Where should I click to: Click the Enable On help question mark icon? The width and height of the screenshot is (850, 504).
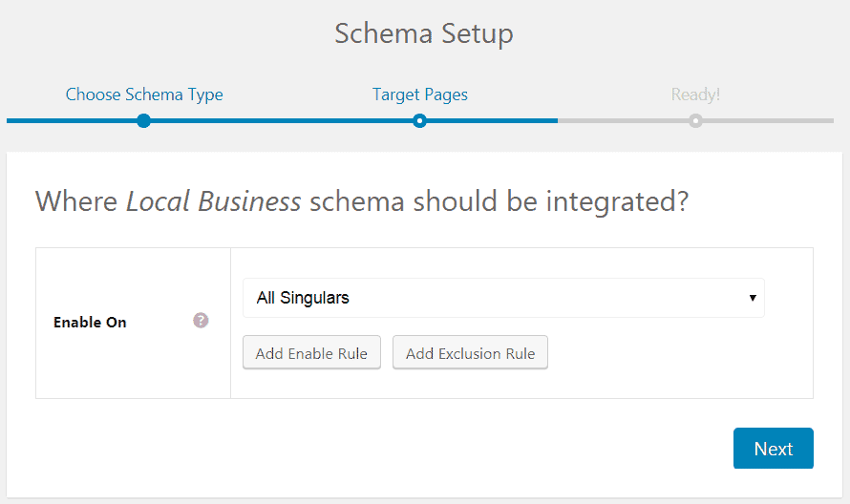(x=201, y=321)
